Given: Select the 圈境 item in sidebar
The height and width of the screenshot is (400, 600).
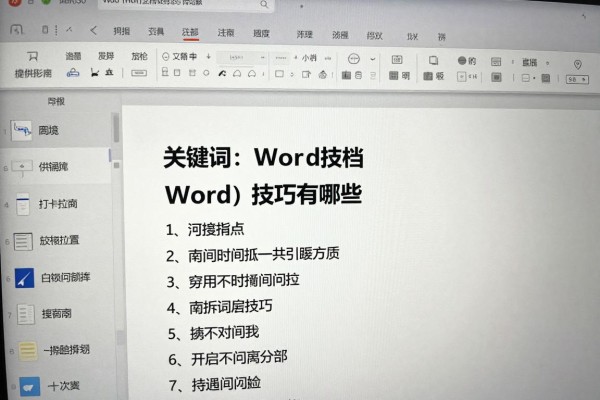Looking at the screenshot, I should (55, 130).
